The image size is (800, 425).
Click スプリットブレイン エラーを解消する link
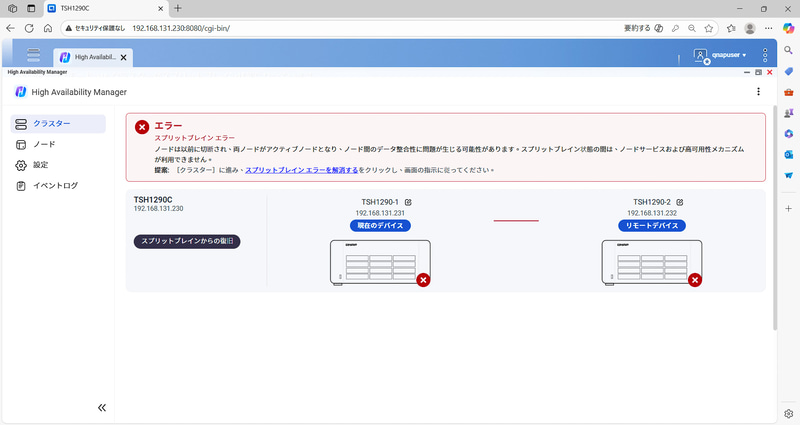coord(302,170)
